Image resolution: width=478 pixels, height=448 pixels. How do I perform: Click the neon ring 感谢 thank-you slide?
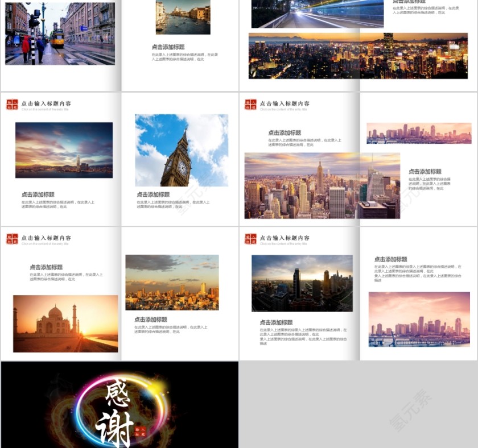tap(119, 404)
